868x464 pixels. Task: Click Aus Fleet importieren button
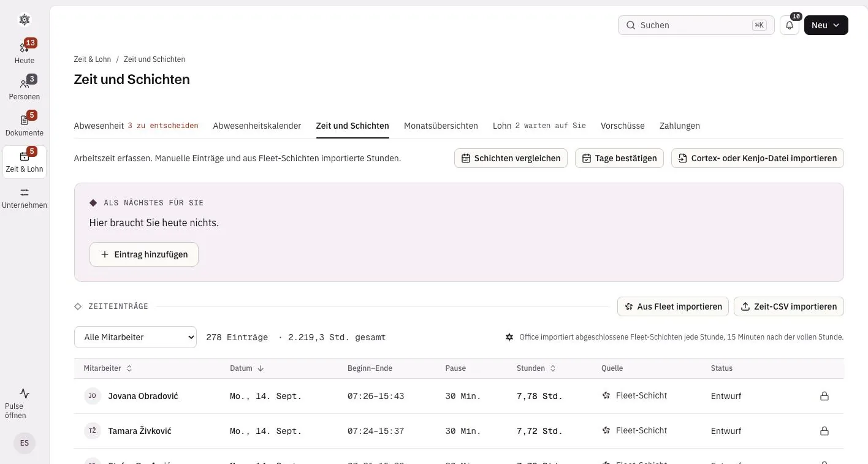(673, 306)
